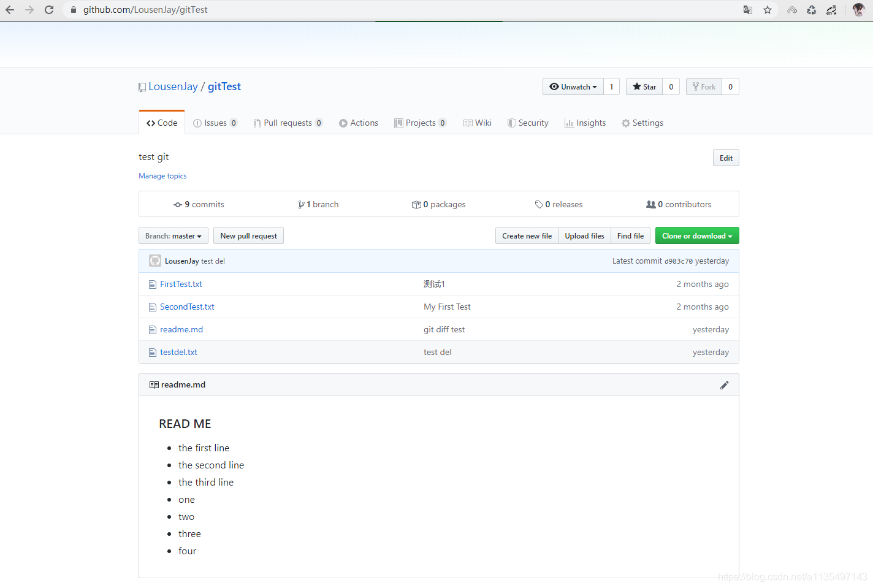873x588 pixels.
Task: Click the browser forward arrow
Action: pos(29,10)
